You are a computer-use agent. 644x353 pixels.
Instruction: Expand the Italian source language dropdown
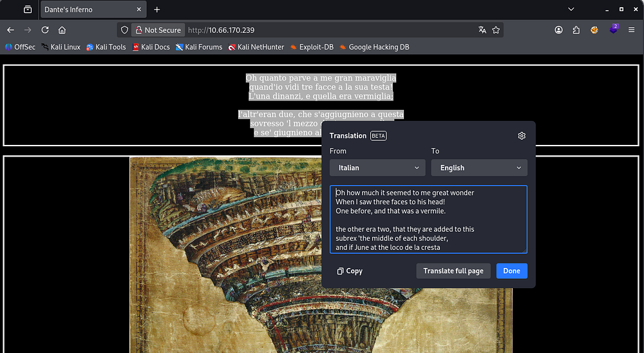click(377, 167)
